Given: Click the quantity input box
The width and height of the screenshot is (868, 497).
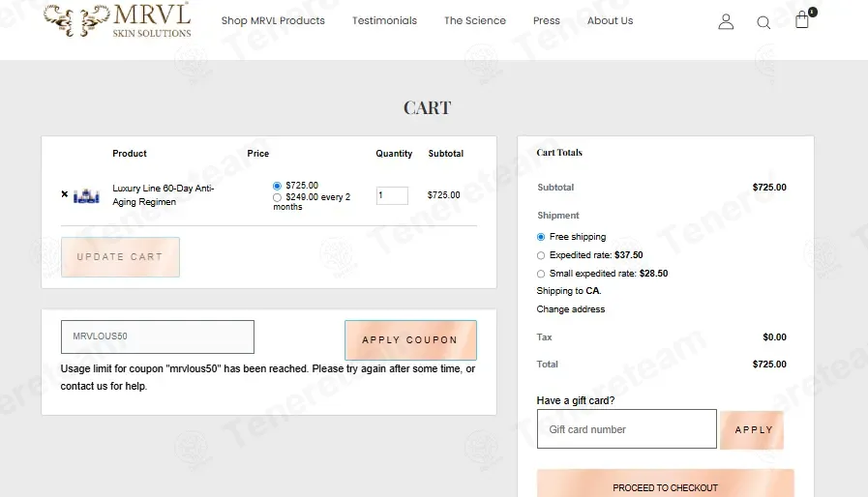Looking at the screenshot, I should [x=392, y=195].
